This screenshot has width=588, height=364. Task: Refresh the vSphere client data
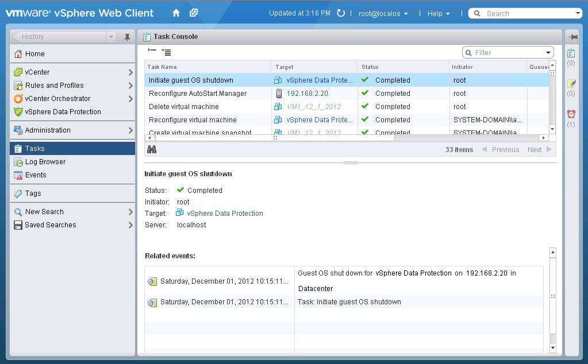[x=341, y=13]
